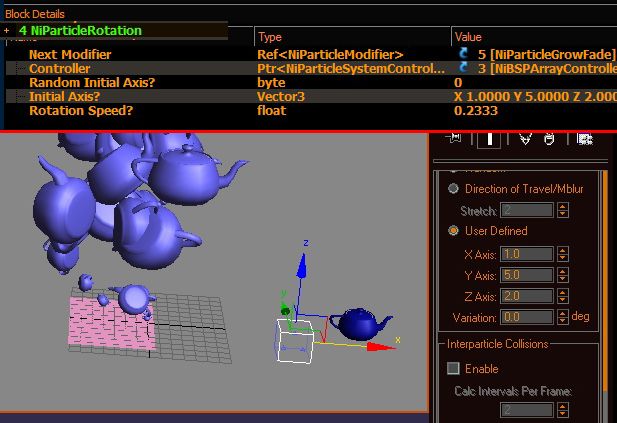The width and height of the screenshot is (617, 423).
Task: Click the green Y axis gizmo handle
Action: 285,310
